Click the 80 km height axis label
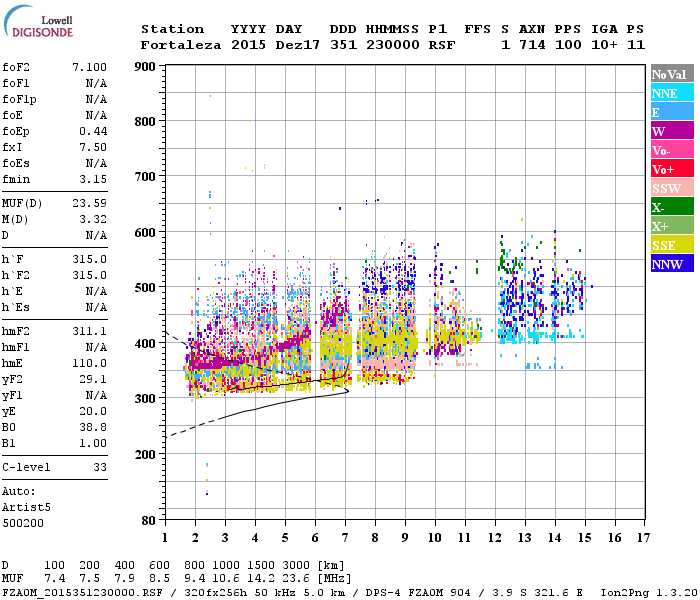700x600 pixels. (149, 521)
